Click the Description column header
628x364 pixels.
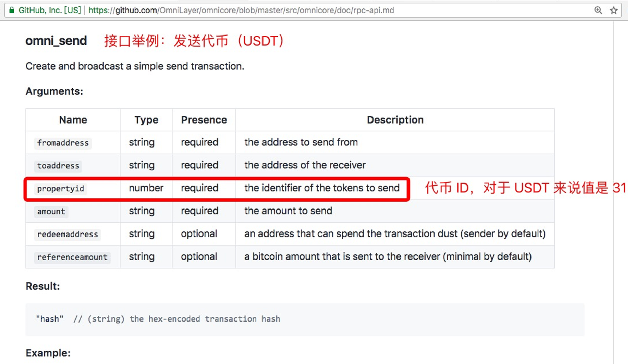[x=395, y=120]
